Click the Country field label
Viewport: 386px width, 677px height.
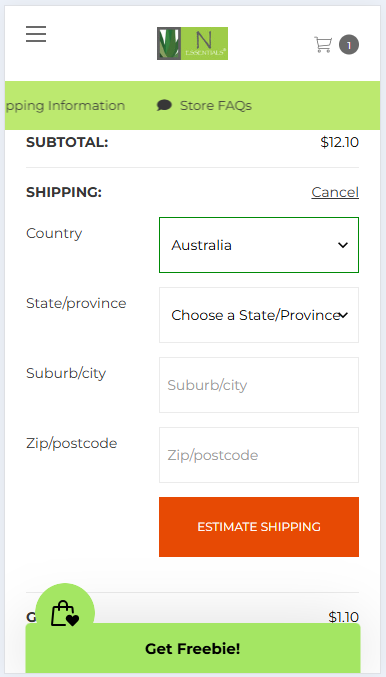coord(54,233)
